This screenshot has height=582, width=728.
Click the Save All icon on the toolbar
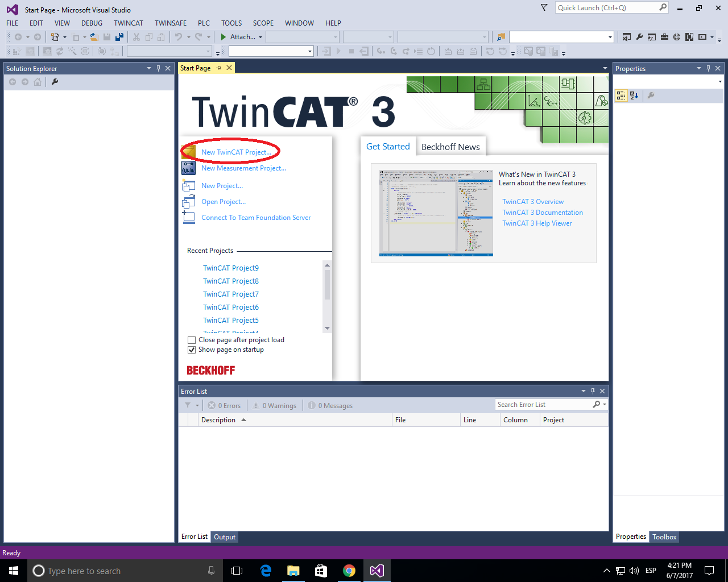[119, 36]
